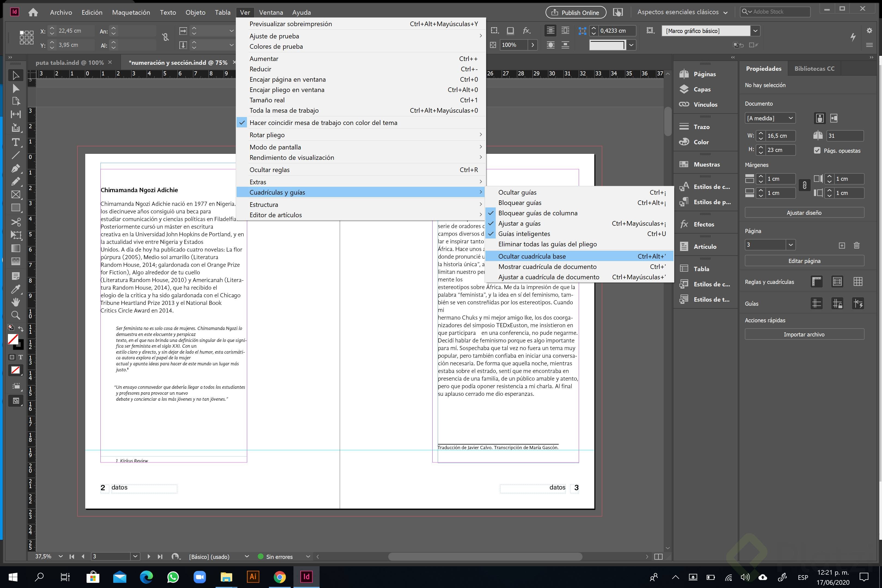
Task: Click the horizontal scrollbar thumb
Action: click(x=485, y=556)
